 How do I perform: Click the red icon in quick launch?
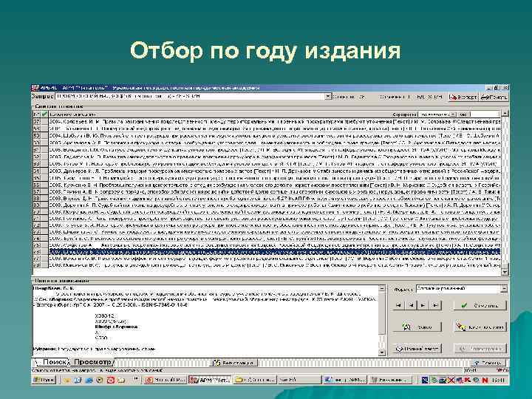[x=110, y=380]
